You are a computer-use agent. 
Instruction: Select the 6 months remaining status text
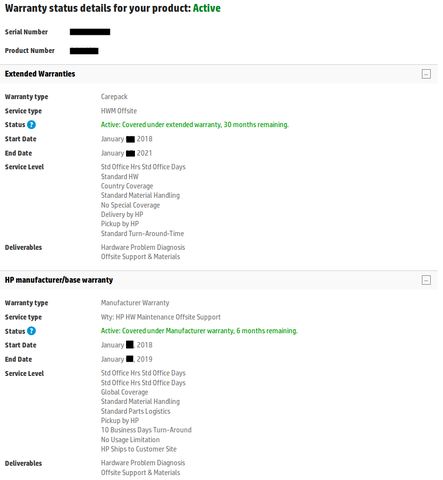pos(199,331)
